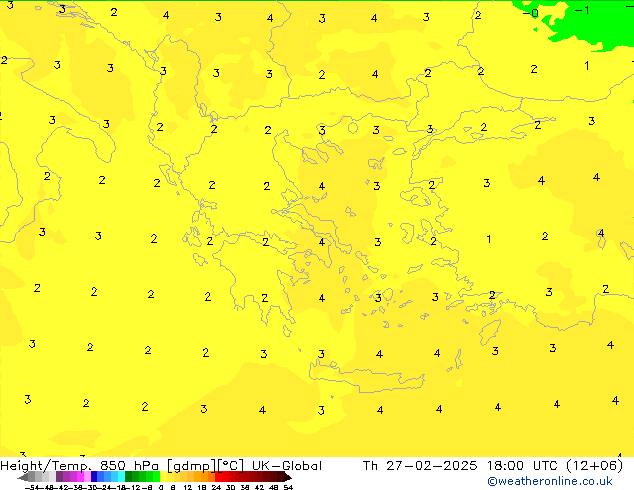Click the '-1' temperature value in green area

tap(582, 10)
